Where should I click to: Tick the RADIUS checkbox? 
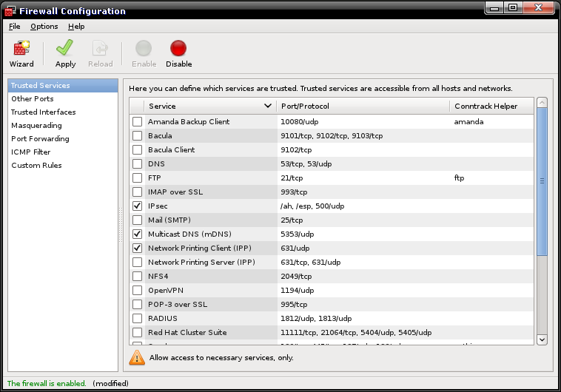[138, 318]
